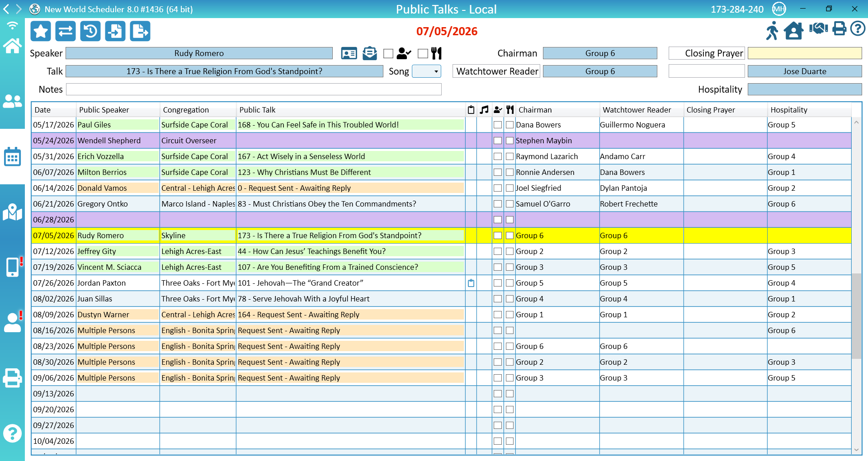Open the history clock toolbar icon
The image size is (868, 461).
[x=90, y=31]
